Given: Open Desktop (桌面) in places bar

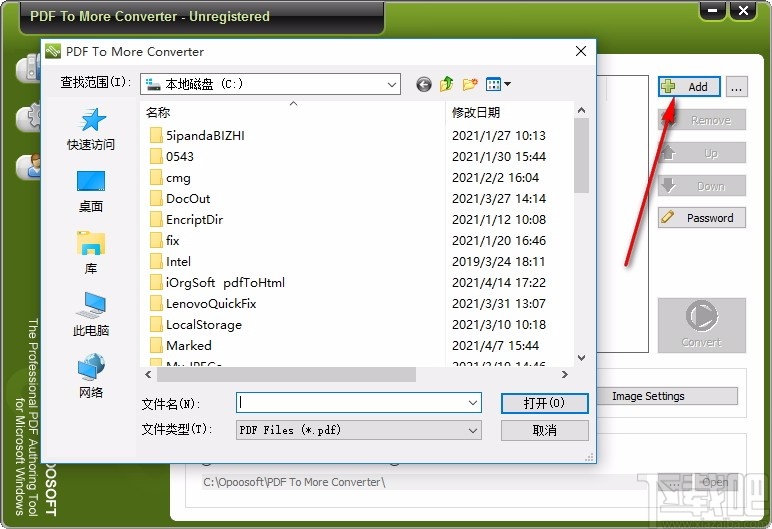Looking at the screenshot, I should 91,191.
